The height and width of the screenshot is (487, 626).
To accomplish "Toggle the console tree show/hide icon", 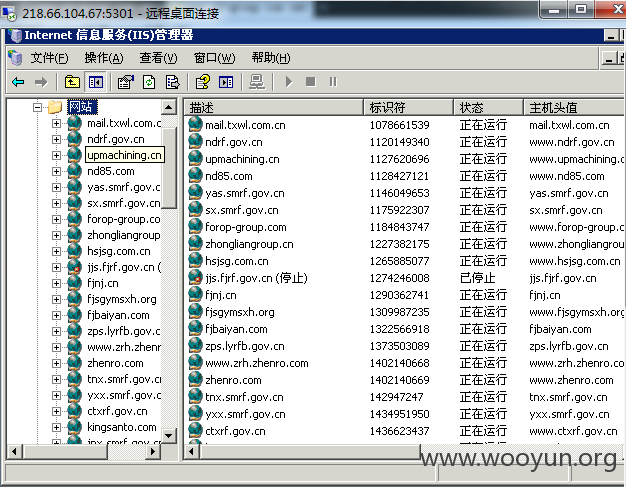I will (96, 82).
